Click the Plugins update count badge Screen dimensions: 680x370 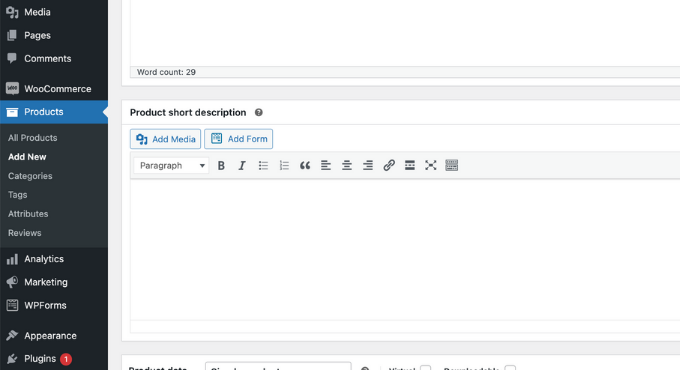coord(66,359)
